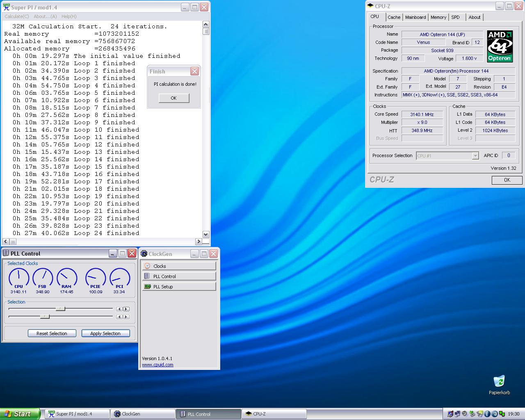Open the Windows Start menu
The height and width of the screenshot is (420, 525).
20,414
